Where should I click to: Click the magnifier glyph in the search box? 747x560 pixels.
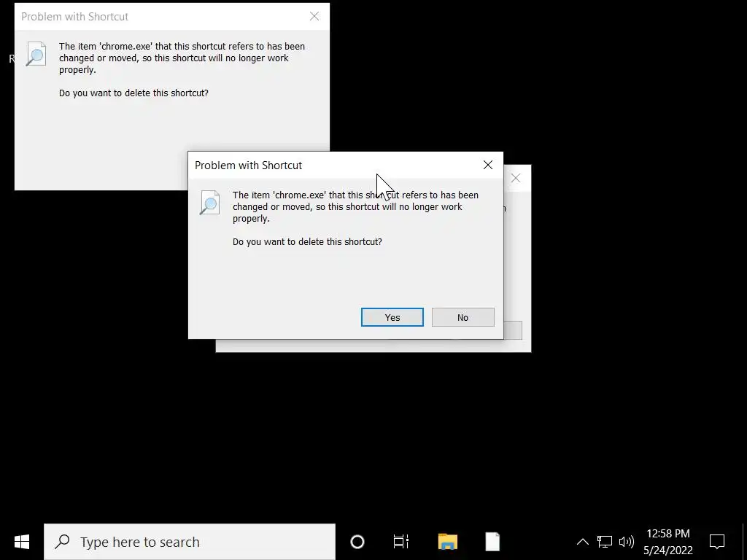(x=63, y=542)
